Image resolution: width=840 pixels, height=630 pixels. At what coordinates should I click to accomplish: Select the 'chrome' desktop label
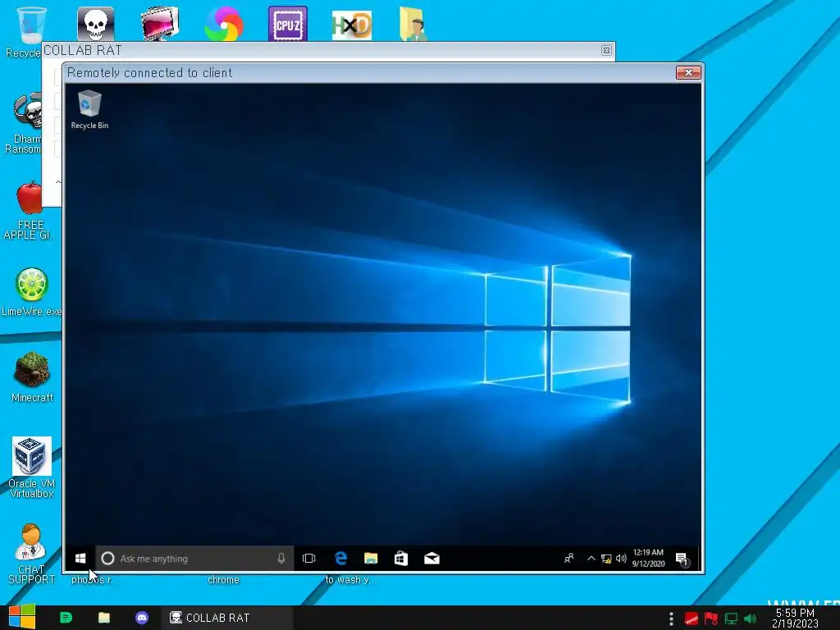point(223,580)
